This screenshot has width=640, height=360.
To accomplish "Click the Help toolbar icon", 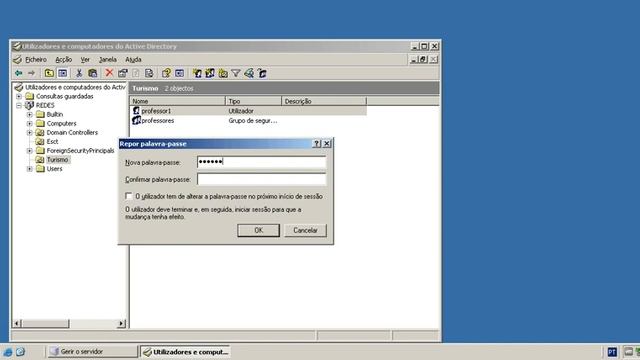I will [166, 73].
